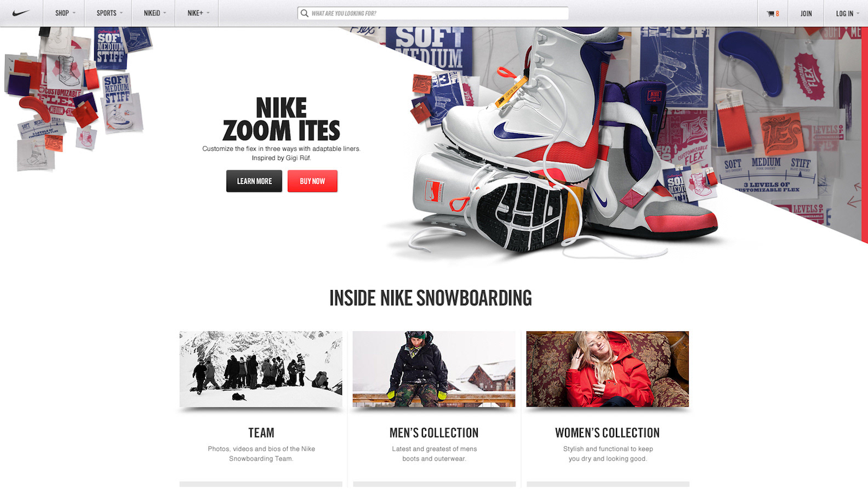Image resolution: width=868 pixels, height=489 pixels.
Task: Focus the 'What are you looking for' search field
Action: [x=433, y=13]
